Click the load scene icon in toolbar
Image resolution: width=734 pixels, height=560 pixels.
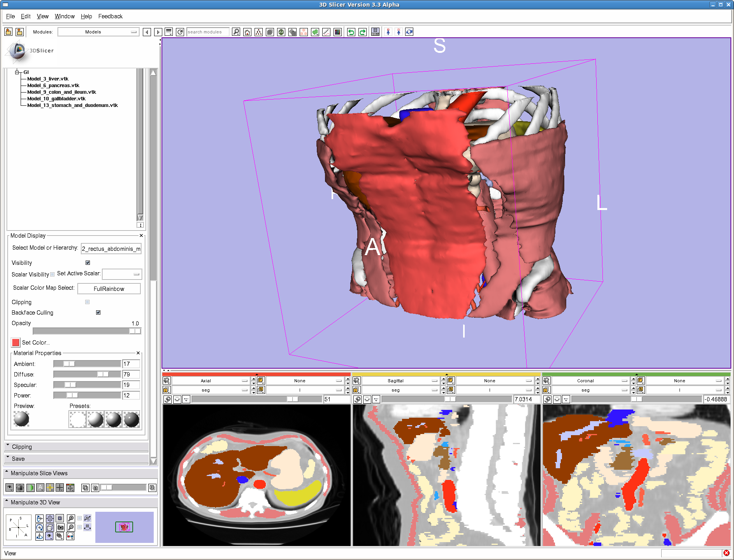(8, 32)
